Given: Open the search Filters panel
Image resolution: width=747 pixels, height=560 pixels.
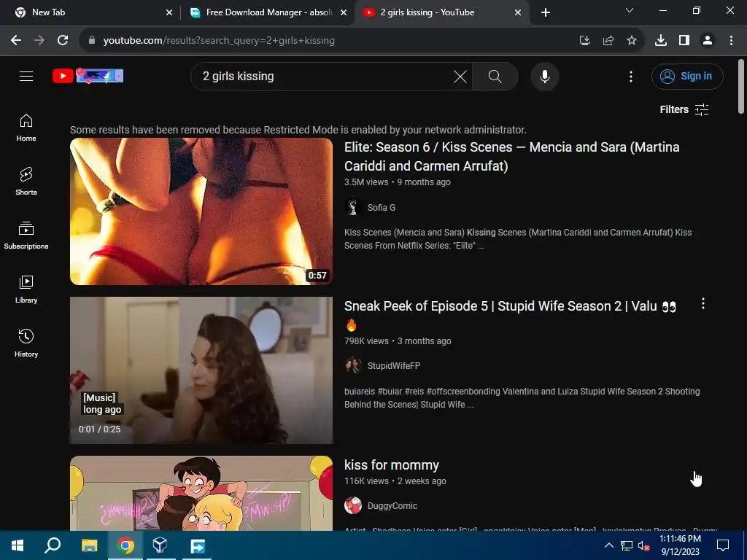Looking at the screenshot, I should pyautogui.click(x=684, y=109).
